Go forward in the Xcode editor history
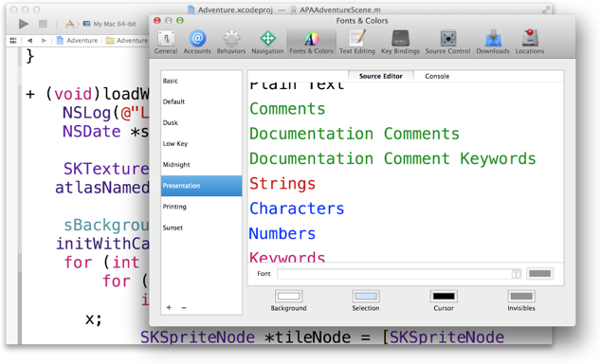 [x=44, y=40]
